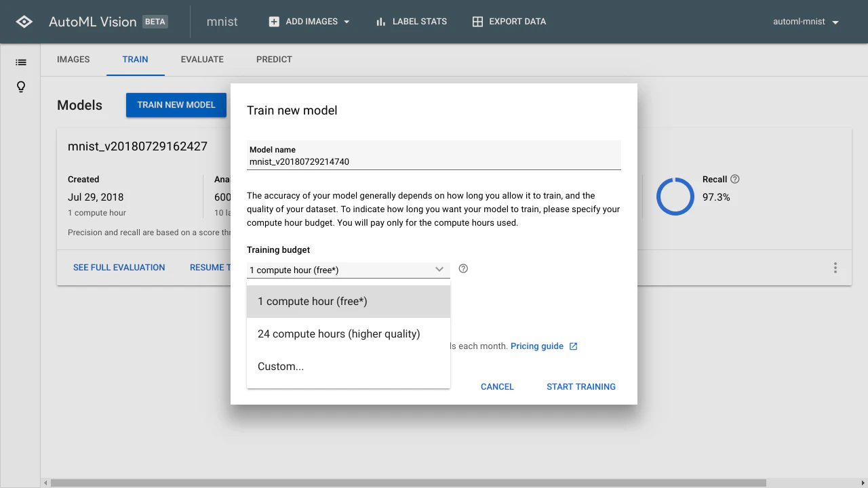Select the Custom... budget option
The width and height of the screenshot is (868, 488).
pos(349,367)
